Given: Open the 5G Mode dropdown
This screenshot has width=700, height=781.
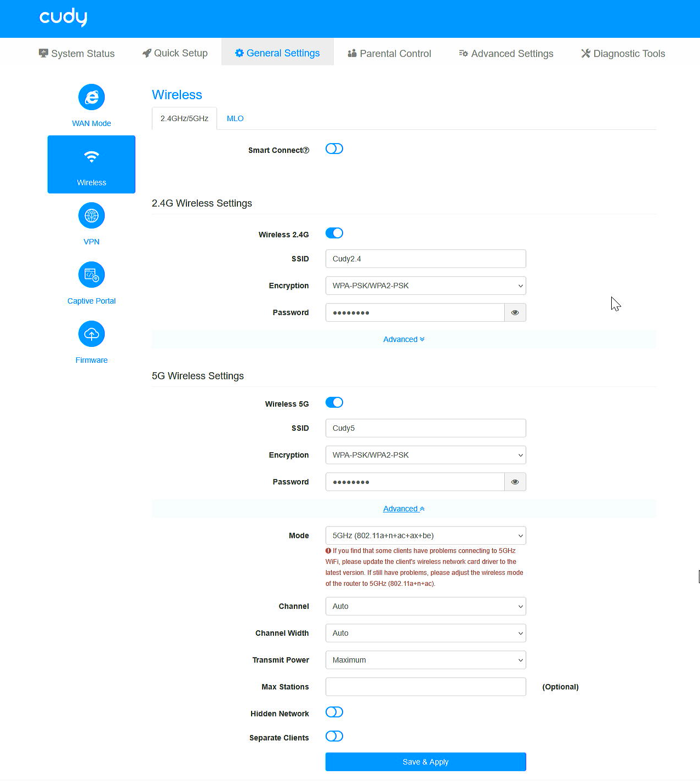Looking at the screenshot, I should coord(426,536).
